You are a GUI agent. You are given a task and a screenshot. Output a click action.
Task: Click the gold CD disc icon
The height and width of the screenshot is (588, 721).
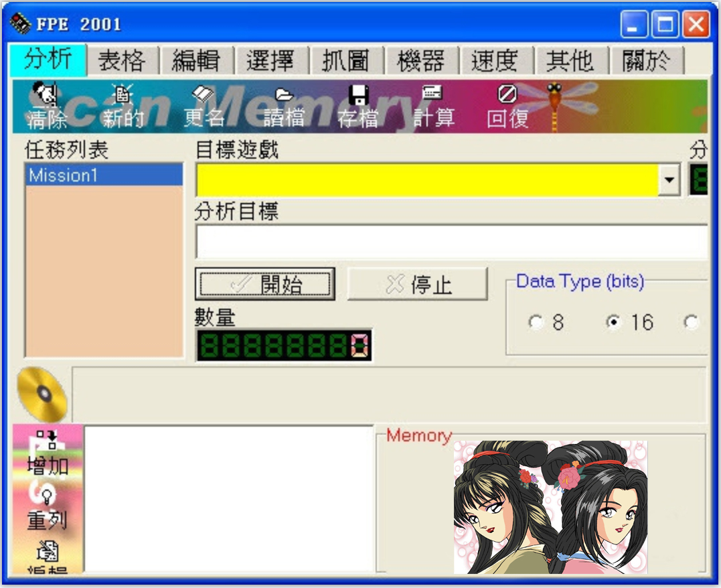point(42,394)
